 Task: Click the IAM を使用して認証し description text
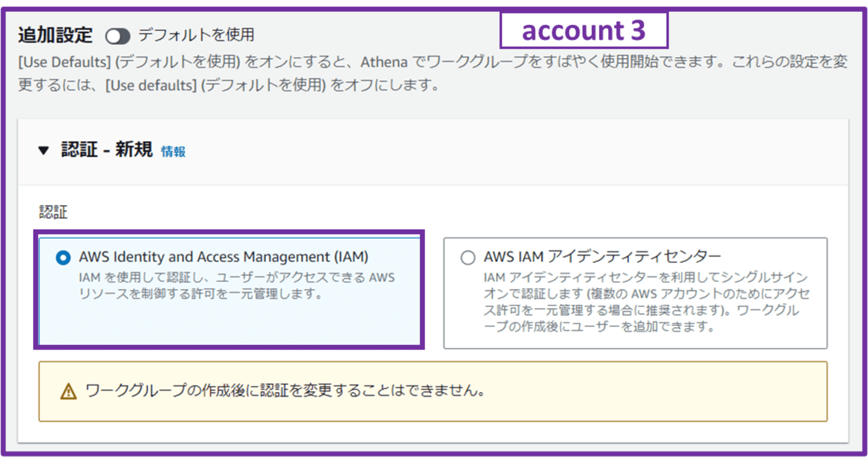[x=237, y=285]
